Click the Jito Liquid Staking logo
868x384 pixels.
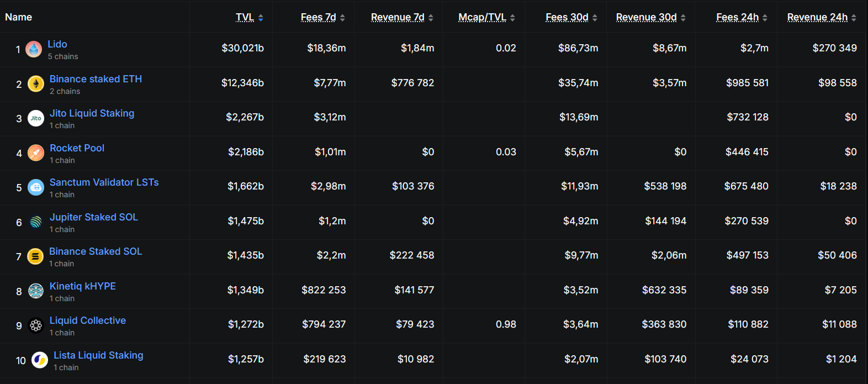pyautogui.click(x=36, y=118)
